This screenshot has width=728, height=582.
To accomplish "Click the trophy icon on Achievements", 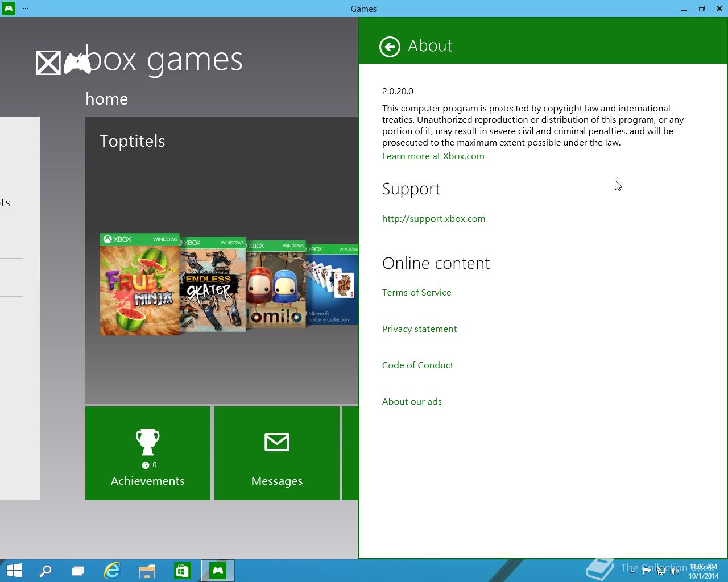I will pyautogui.click(x=147, y=442).
